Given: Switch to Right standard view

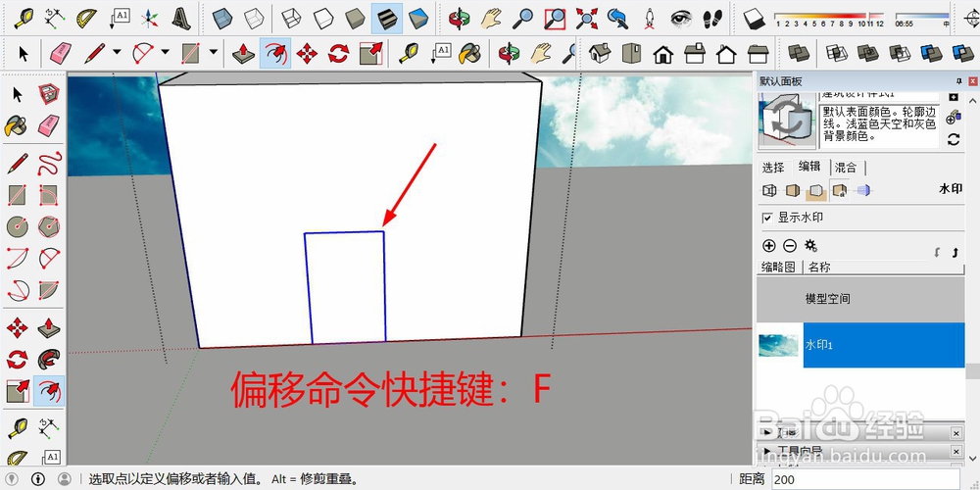Looking at the screenshot, I should [695, 53].
